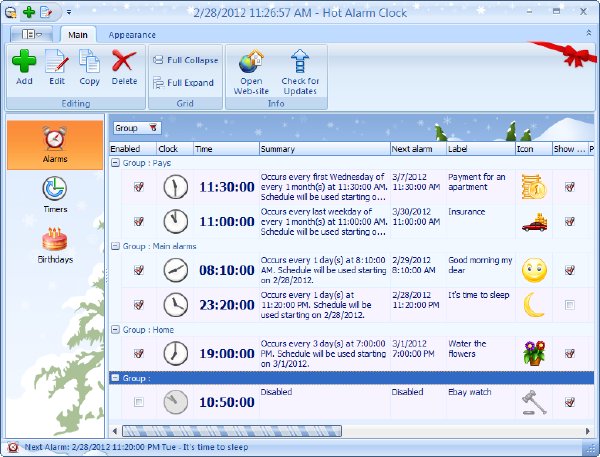600x457 pixels.
Task: Click the moon icon for time to sleep
Action: click(533, 305)
